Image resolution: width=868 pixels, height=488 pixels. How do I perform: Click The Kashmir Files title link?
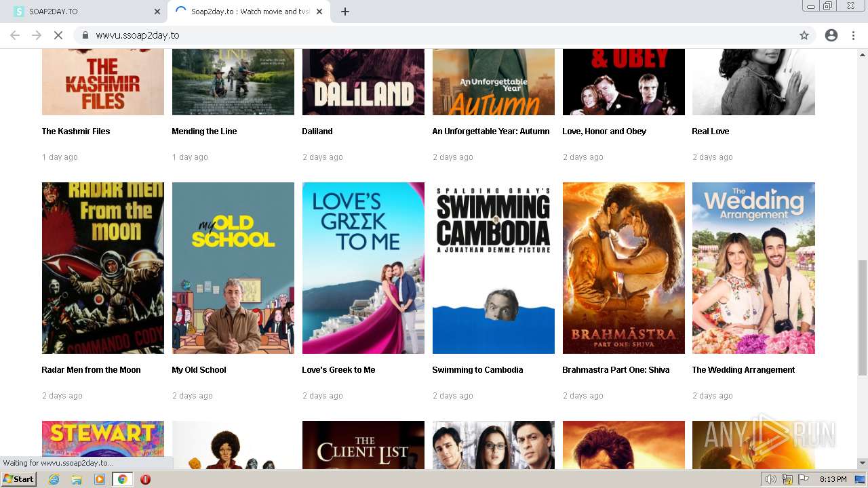[x=76, y=131]
